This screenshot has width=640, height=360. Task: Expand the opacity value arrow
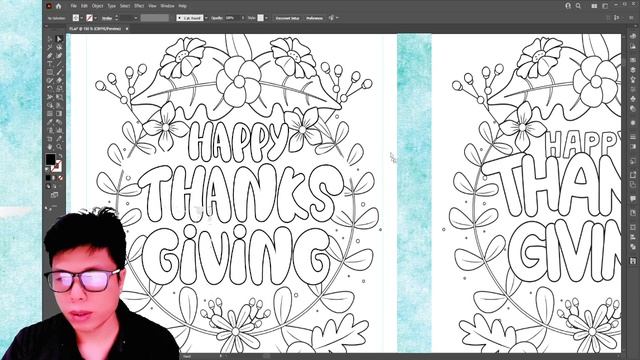coord(243,18)
